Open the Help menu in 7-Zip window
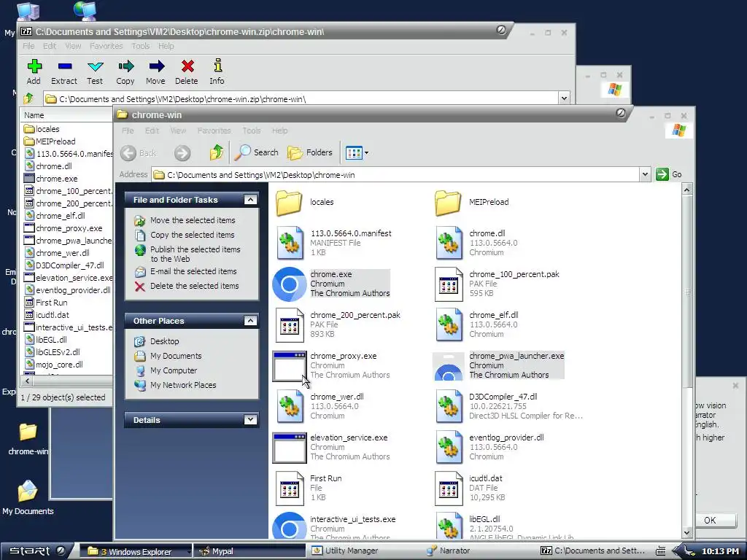Image resolution: width=747 pixels, height=560 pixels. (x=166, y=46)
